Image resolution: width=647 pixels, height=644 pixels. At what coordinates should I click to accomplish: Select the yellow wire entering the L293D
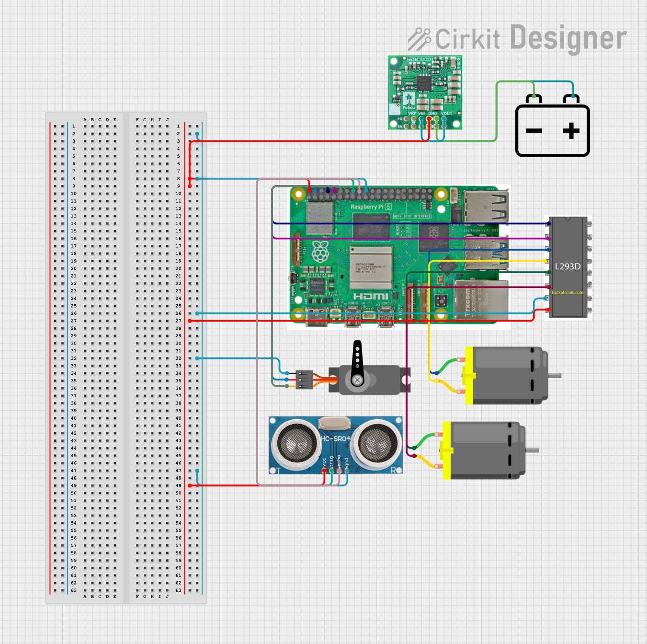pos(488,261)
